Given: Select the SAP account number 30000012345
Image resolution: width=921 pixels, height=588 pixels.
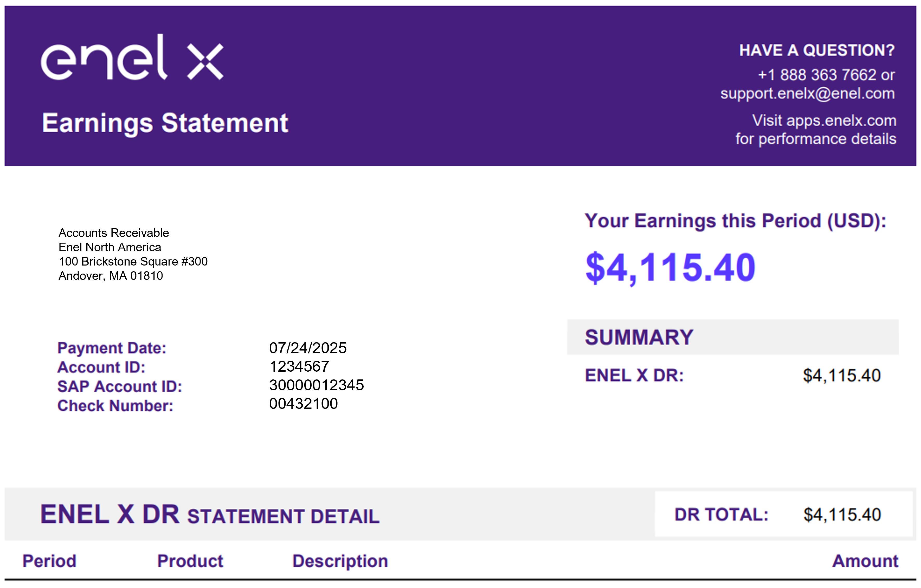Looking at the screenshot, I should tap(317, 385).
